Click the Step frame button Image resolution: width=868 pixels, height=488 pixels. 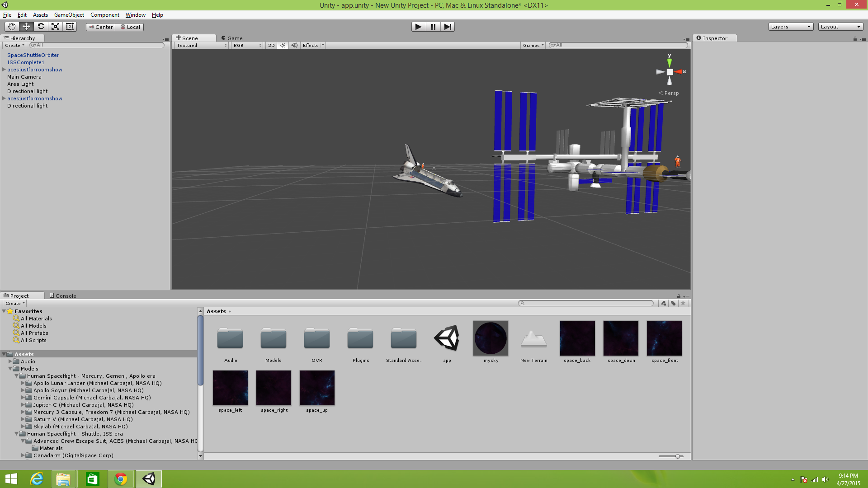click(x=447, y=27)
